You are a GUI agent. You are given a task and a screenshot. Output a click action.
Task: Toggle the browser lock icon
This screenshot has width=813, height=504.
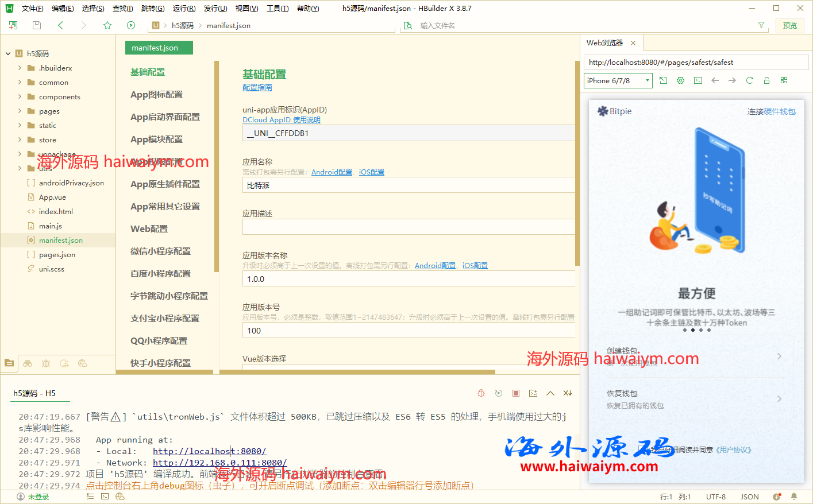point(766,80)
